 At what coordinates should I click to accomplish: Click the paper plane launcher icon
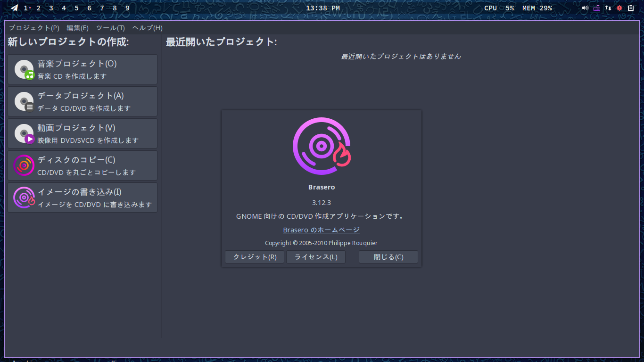click(15, 8)
